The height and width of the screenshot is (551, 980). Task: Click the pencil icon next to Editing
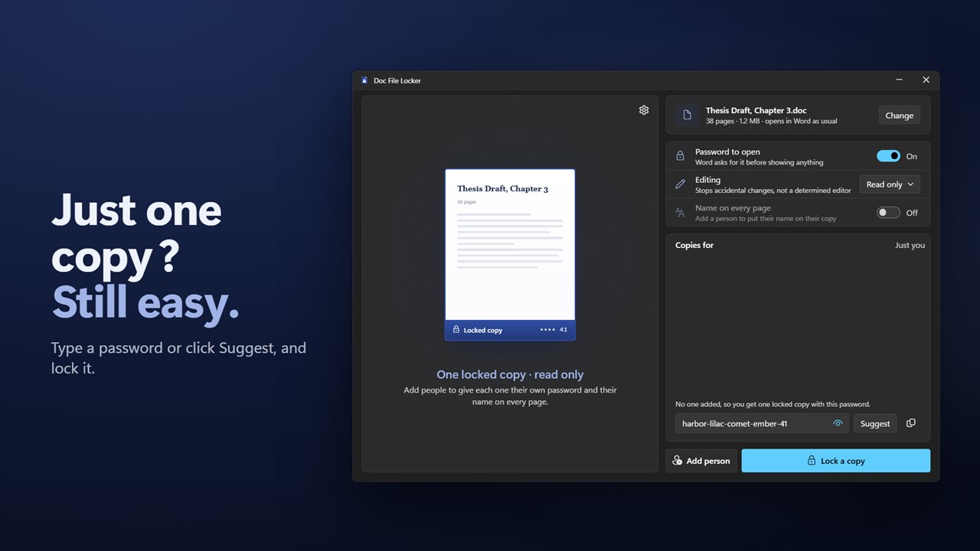click(x=680, y=184)
